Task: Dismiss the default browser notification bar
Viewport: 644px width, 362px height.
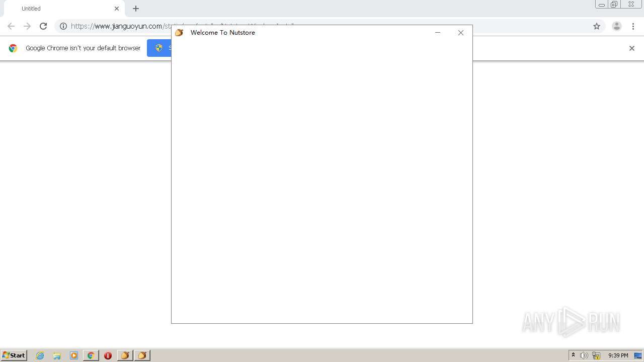Action: click(632, 48)
